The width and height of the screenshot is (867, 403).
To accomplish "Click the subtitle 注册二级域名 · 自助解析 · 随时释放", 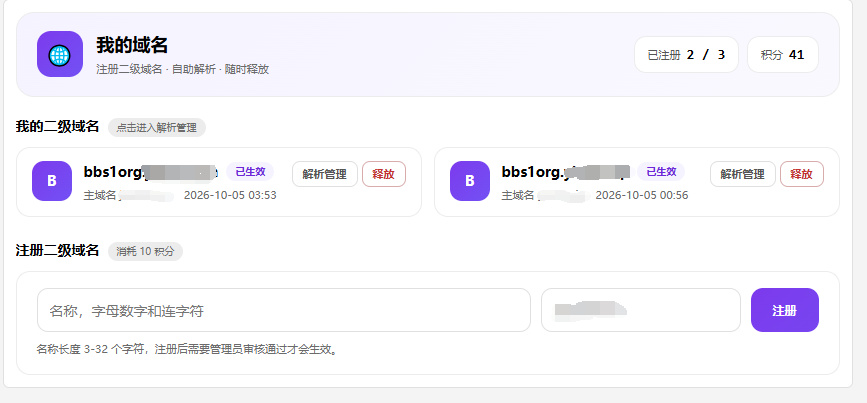I will pos(182,69).
